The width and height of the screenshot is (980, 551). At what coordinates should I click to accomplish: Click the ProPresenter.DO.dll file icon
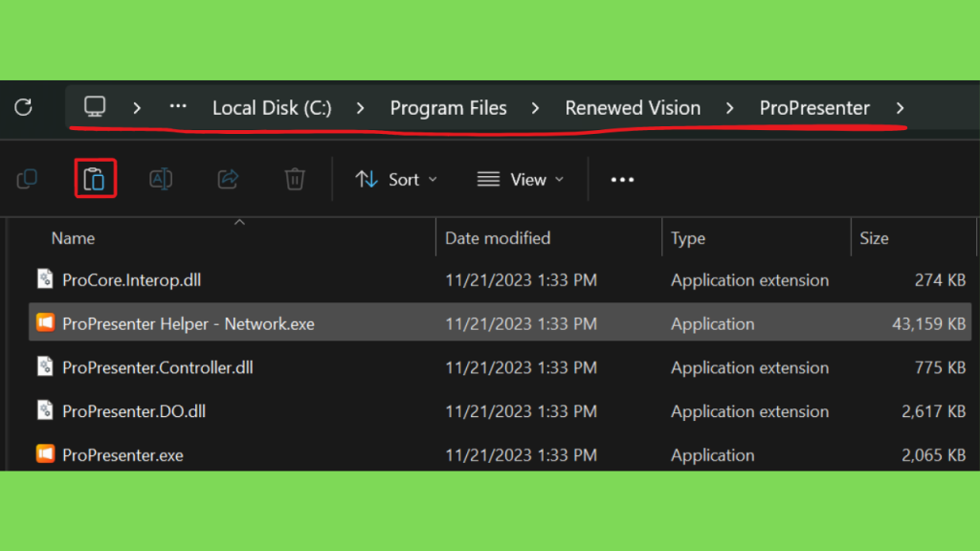45,409
